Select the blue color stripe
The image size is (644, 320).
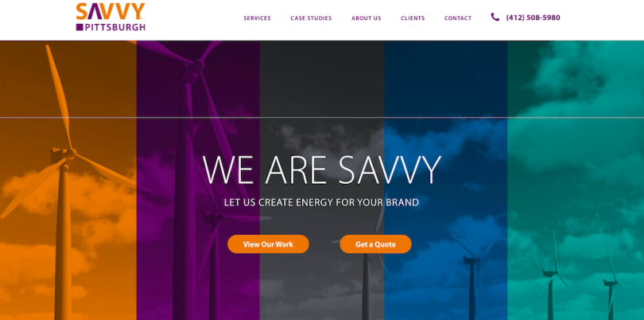(445, 181)
